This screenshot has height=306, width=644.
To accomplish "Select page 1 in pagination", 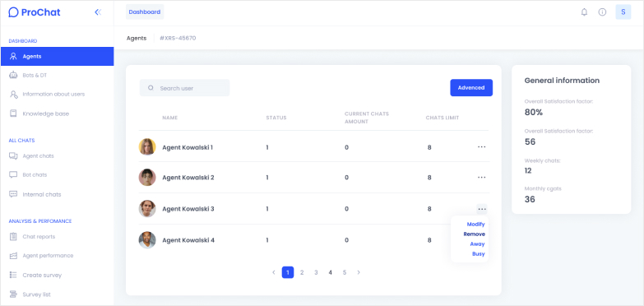I will pyautogui.click(x=288, y=272).
